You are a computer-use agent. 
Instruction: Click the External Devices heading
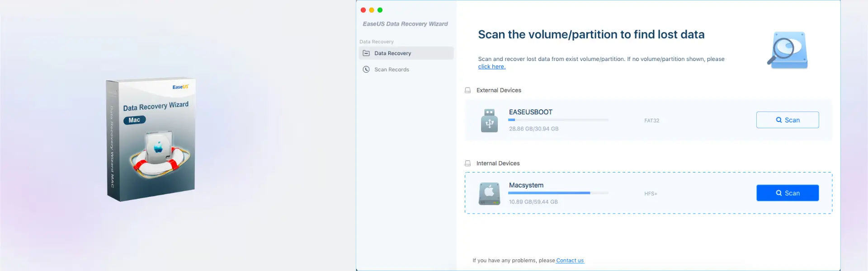499,90
